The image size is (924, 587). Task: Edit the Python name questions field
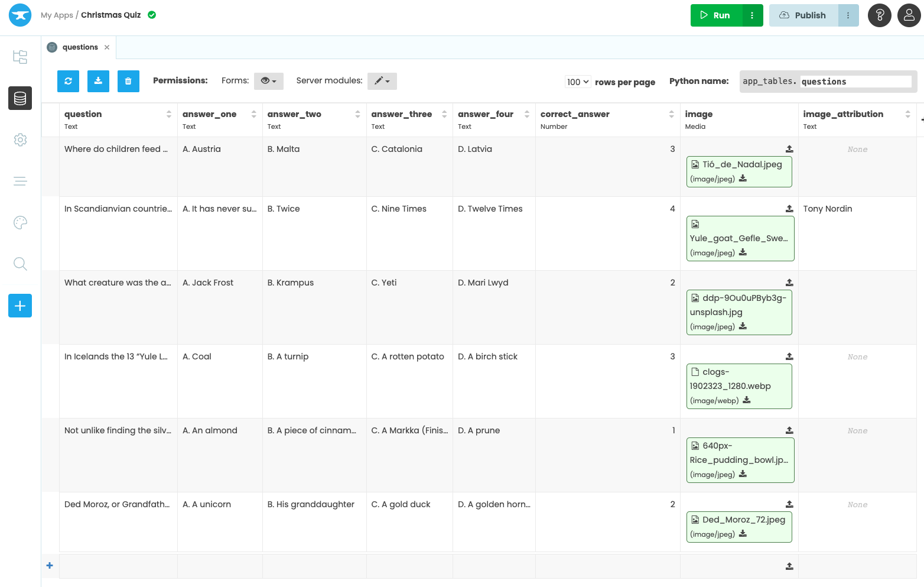coord(855,82)
